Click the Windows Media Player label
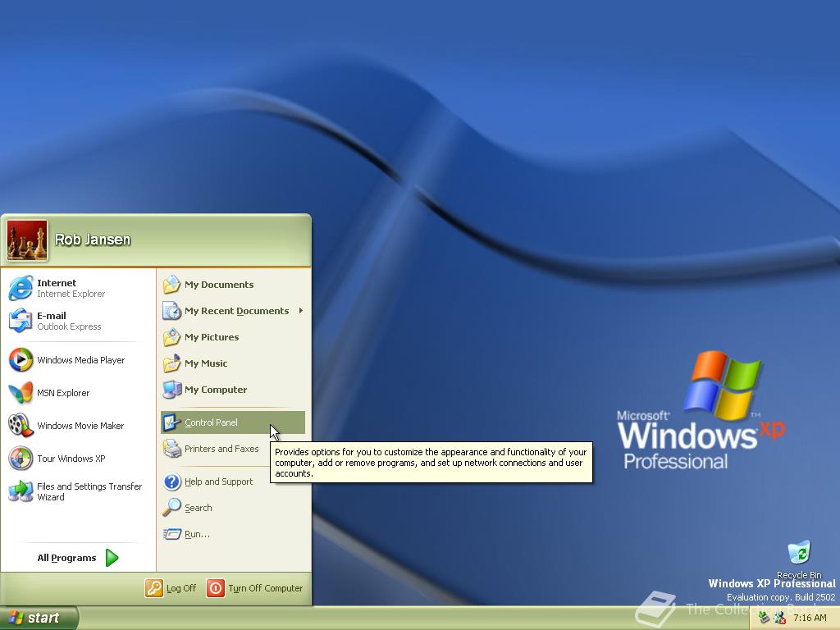Screen dimensions: 840x630 81,360
